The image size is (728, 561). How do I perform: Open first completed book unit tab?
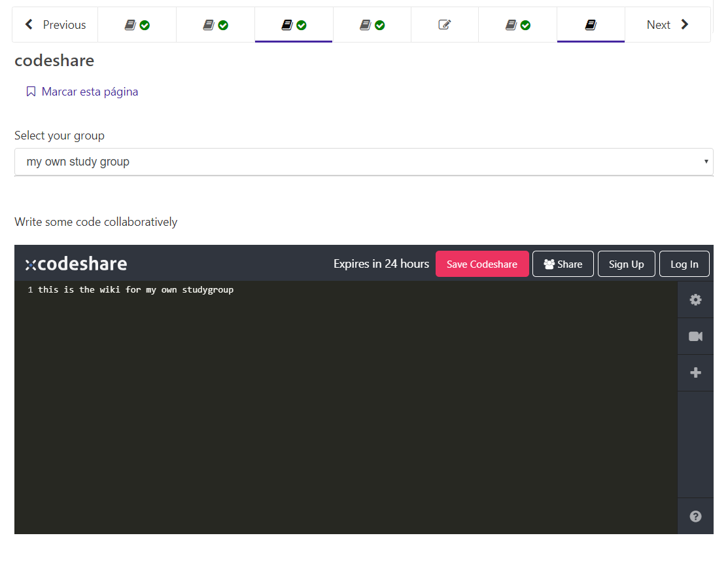point(137,25)
